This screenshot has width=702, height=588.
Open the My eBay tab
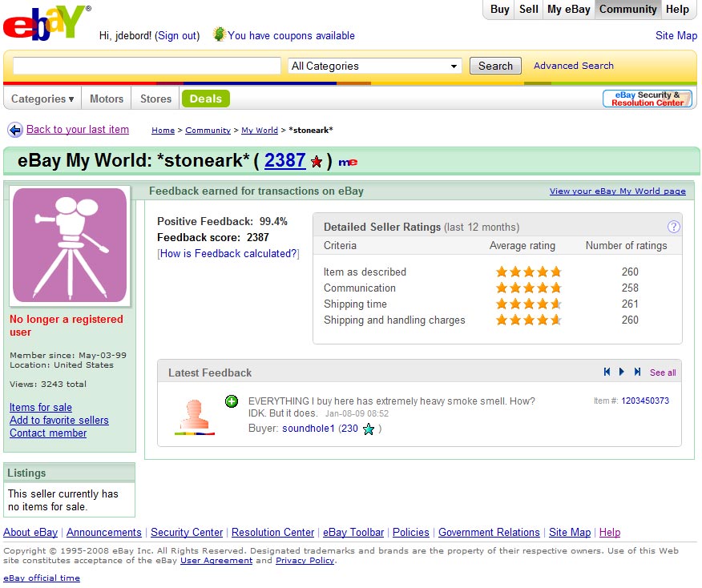(x=569, y=10)
